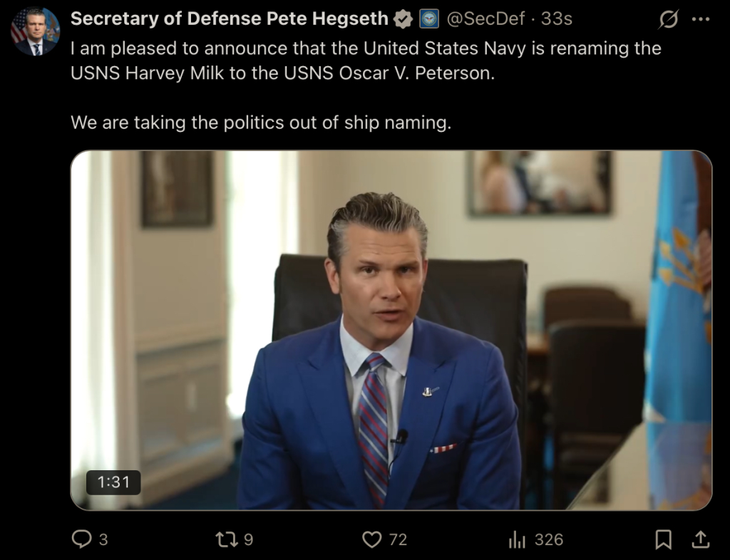Click the 1:31 video duration label

[x=113, y=482]
